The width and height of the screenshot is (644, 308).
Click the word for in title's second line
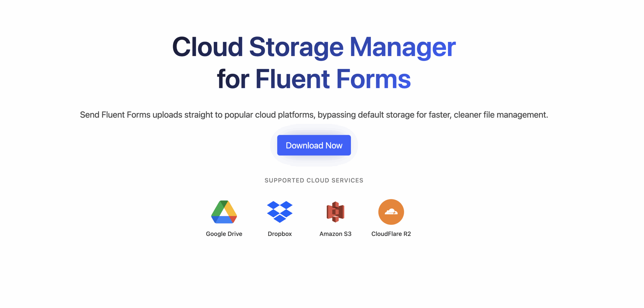coord(233,79)
